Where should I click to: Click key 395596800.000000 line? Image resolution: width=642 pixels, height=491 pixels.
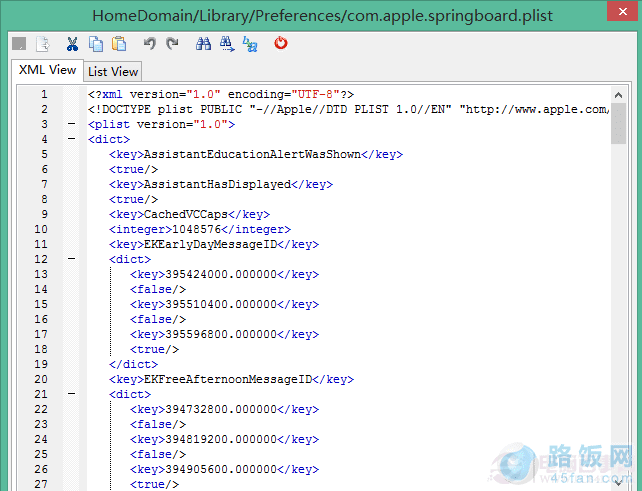click(x=224, y=334)
